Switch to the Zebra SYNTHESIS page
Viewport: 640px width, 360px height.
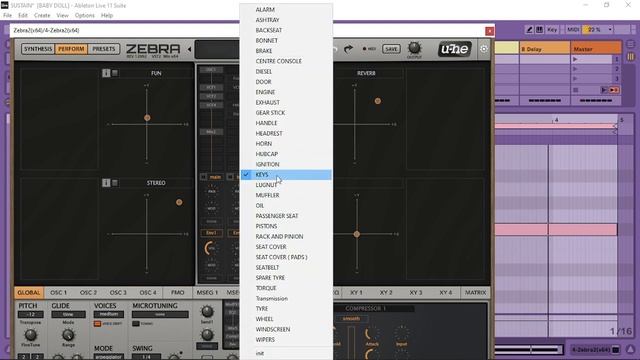(38, 49)
